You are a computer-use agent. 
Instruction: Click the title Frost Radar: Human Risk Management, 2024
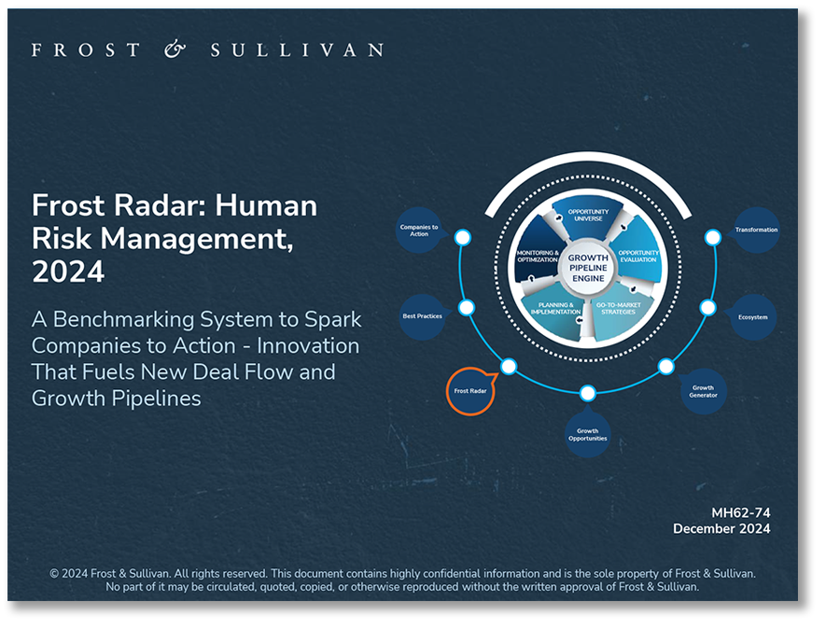(175, 238)
